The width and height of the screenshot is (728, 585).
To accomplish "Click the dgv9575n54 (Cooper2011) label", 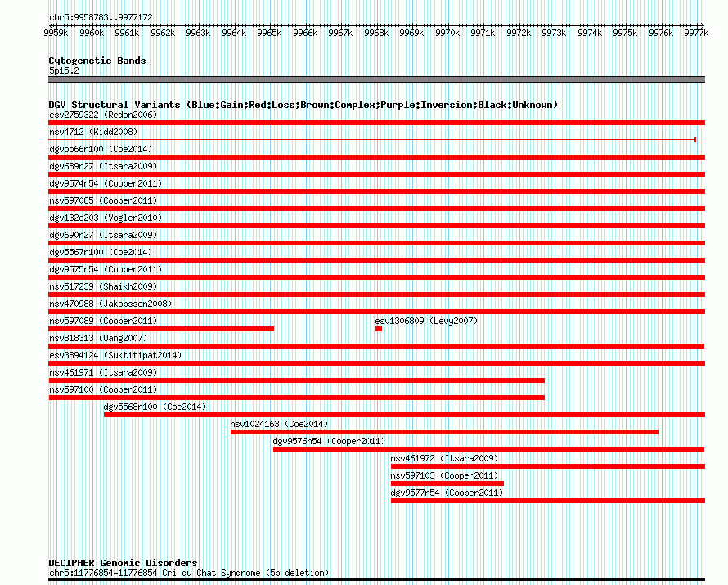I will tap(106, 269).
